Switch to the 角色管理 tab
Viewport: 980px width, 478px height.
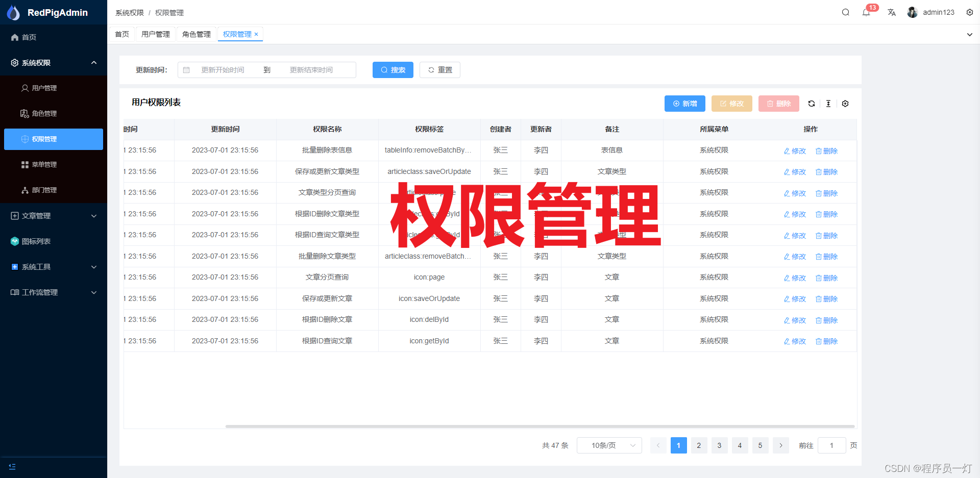[197, 34]
